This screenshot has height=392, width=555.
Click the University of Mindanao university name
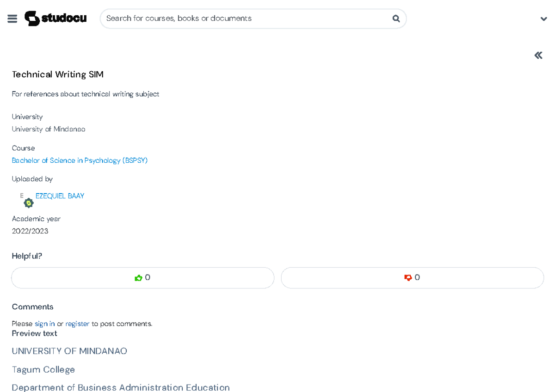point(49,129)
